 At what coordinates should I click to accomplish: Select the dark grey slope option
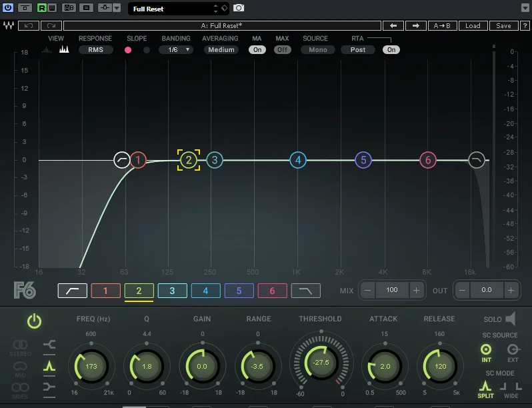pos(147,50)
